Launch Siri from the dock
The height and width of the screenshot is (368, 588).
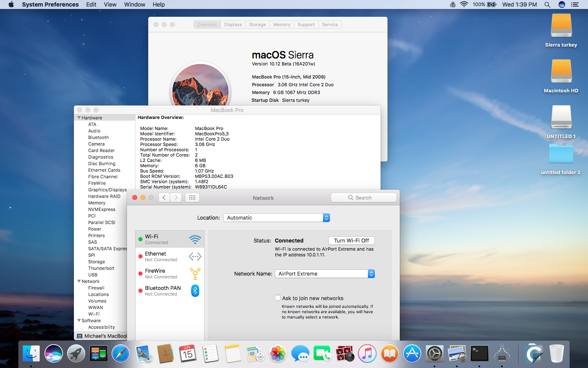point(54,354)
